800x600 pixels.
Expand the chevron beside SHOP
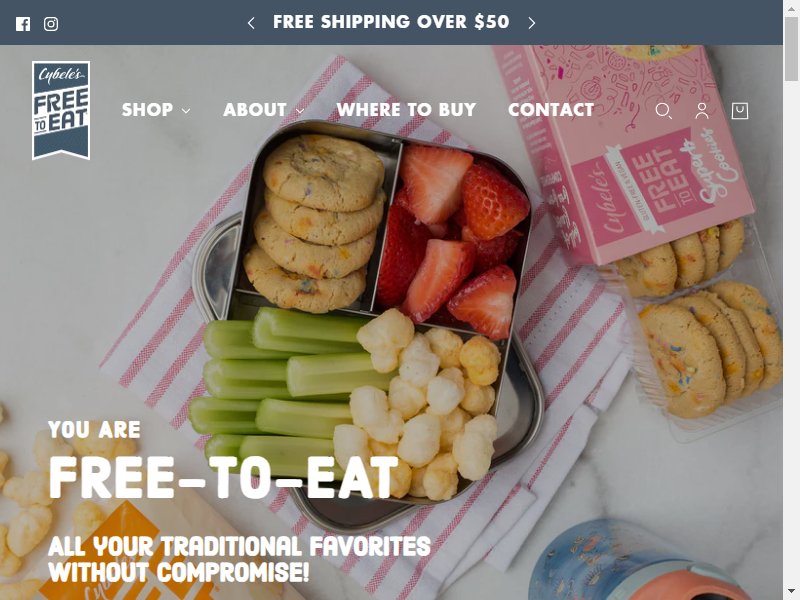186,111
